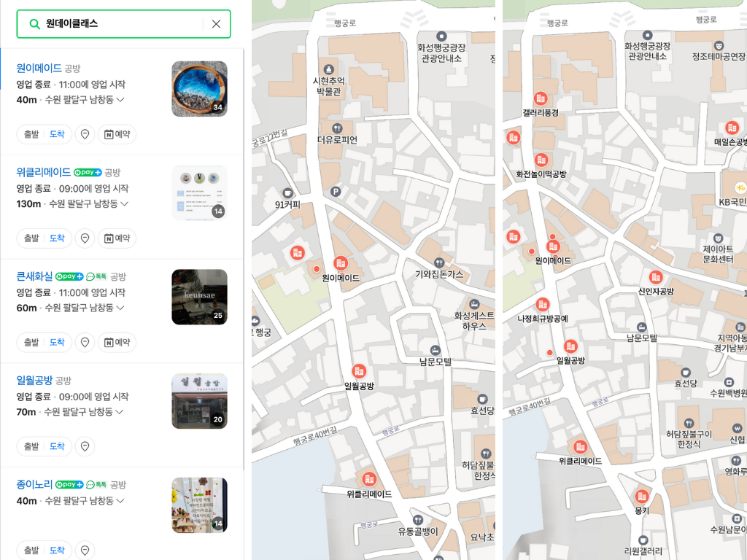This screenshot has width=747, height=560.
Task: Select 갤러리풍경 marker on right map
Action: [x=541, y=98]
